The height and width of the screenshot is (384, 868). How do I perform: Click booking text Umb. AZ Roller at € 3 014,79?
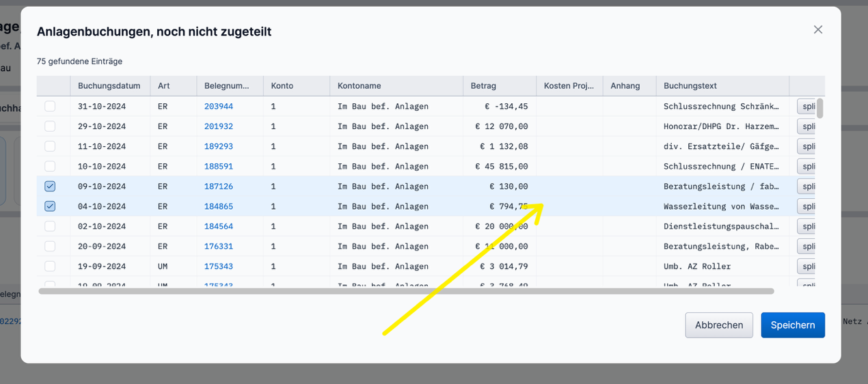point(697,266)
